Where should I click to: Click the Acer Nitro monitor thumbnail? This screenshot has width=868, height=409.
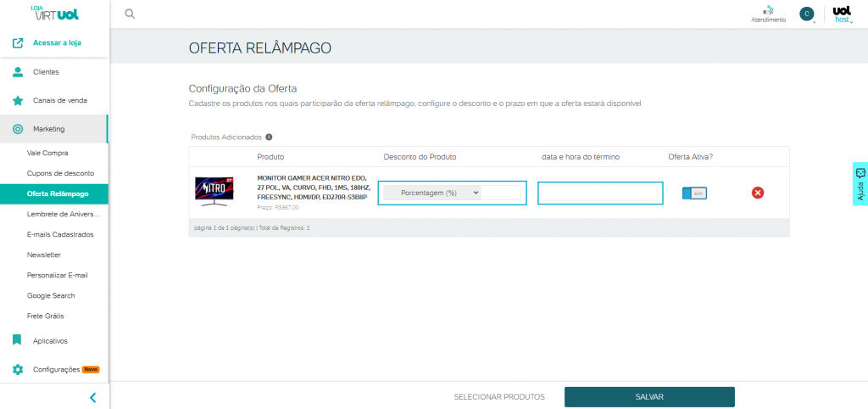(214, 192)
